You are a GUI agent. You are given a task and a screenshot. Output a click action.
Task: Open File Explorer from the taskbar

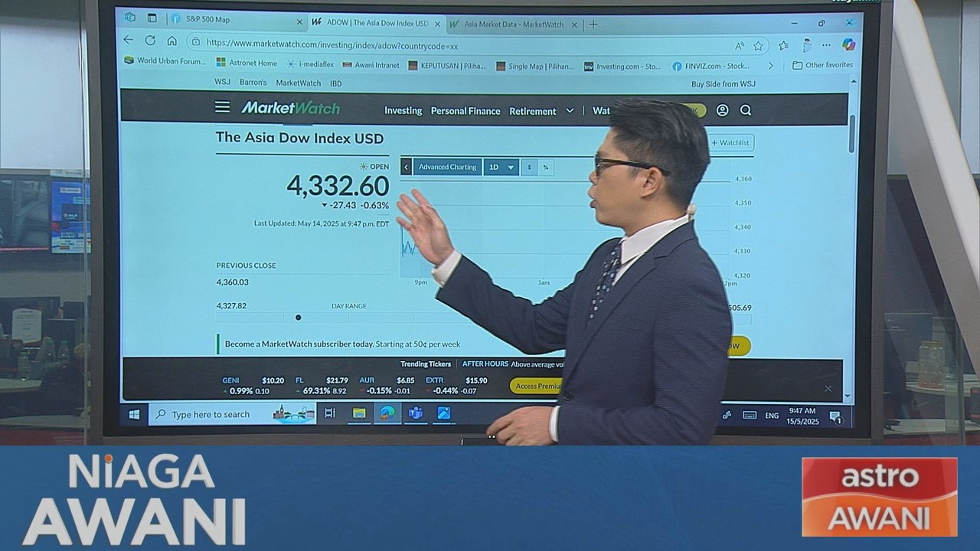coord(358,413)
